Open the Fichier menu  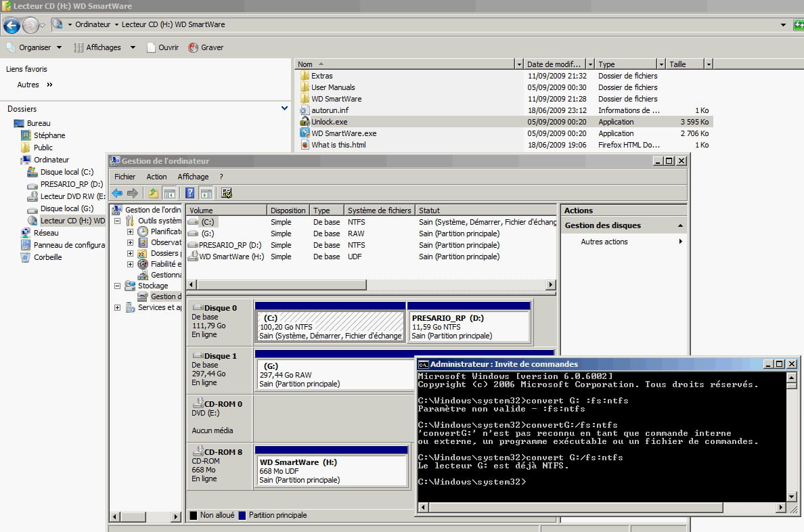125,177
